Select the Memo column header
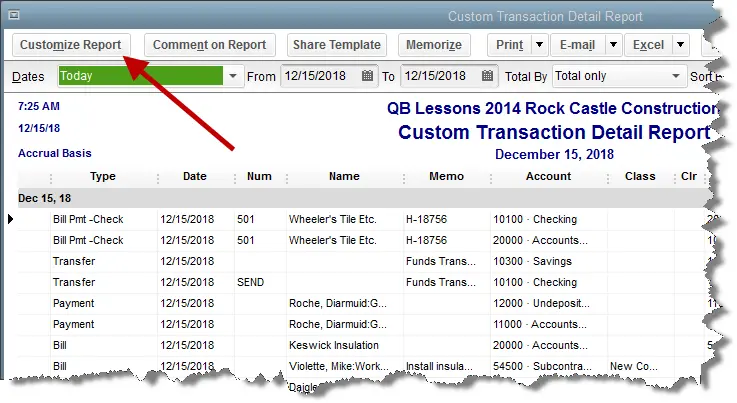Image resolution: width=737 pixels, height=403 pixels. [x=446, y=177]
